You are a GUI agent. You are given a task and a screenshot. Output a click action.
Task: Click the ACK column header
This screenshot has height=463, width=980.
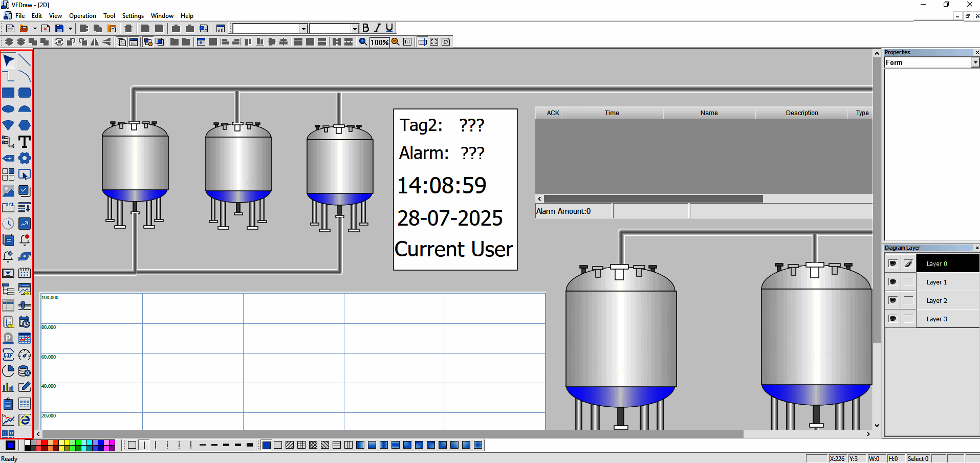click(x=553, y=113)
